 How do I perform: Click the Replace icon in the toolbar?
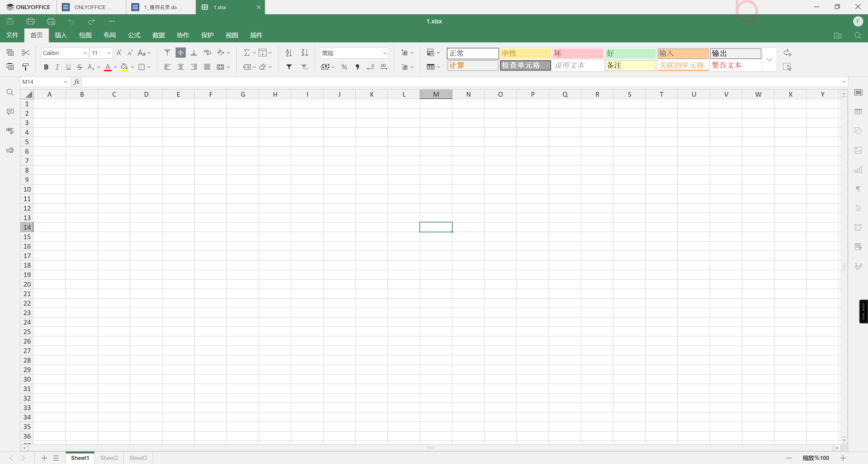(787, 53)
